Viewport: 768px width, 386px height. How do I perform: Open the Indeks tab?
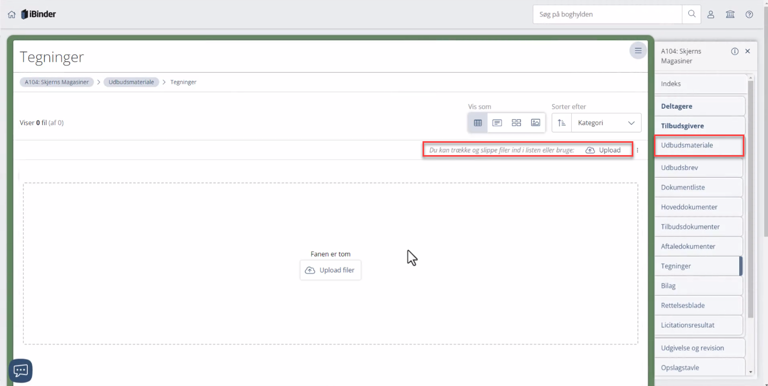click(x=699, y=84)
